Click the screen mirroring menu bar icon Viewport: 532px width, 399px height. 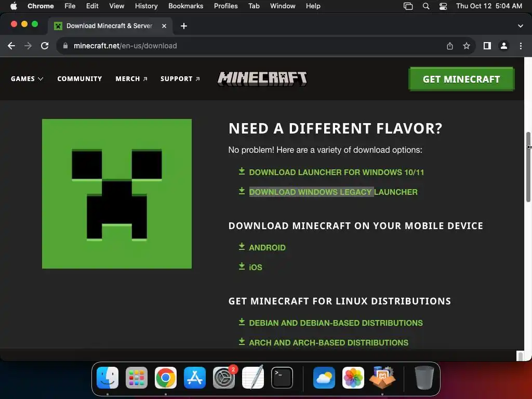(408, 6)
